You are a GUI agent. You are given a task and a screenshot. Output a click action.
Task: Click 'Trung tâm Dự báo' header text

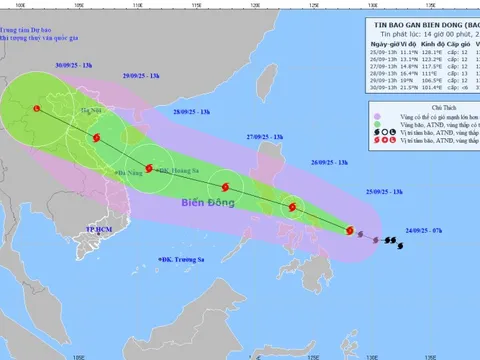26,30
